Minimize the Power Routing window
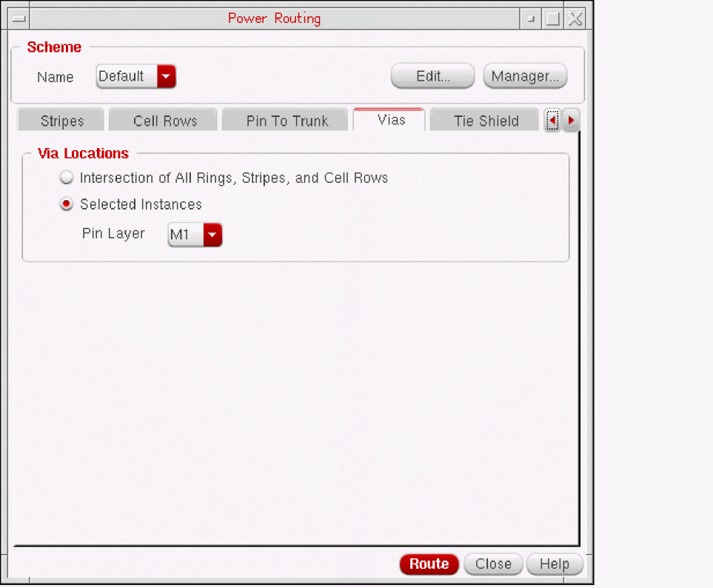713x588 pixels. [531, 19]
